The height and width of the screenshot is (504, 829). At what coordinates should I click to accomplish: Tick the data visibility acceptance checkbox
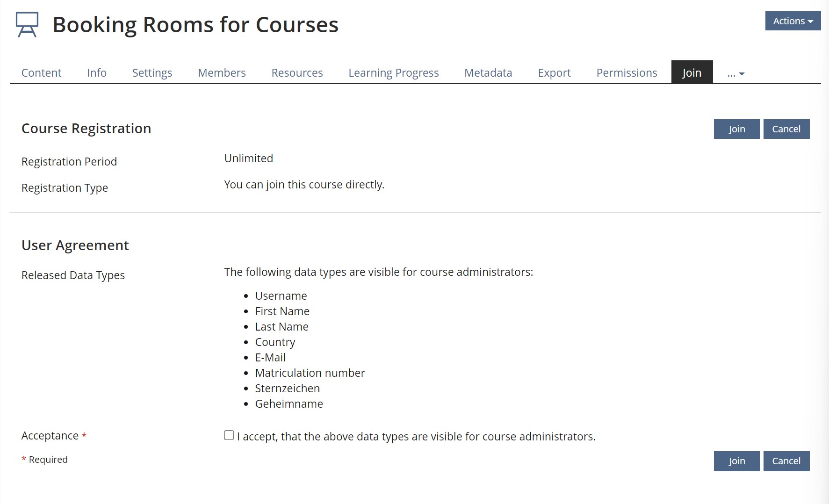point(229,435)
